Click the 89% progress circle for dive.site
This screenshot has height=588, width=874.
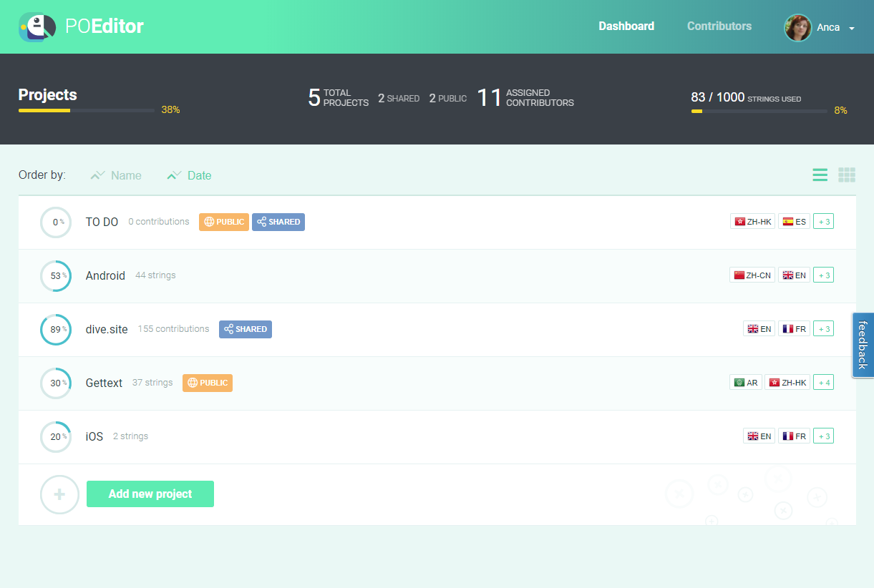[56, 330]
